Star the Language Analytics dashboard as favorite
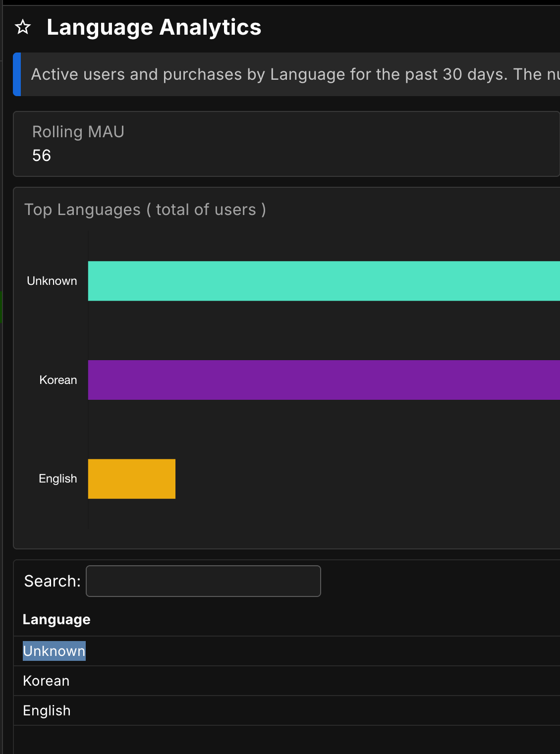560x754 pixels. click(23, 27)
